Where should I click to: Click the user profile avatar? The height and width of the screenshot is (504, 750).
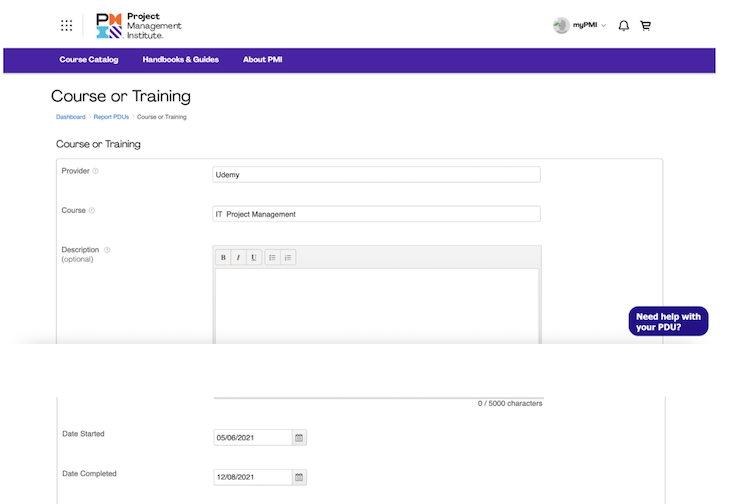[x=561, y=26]
